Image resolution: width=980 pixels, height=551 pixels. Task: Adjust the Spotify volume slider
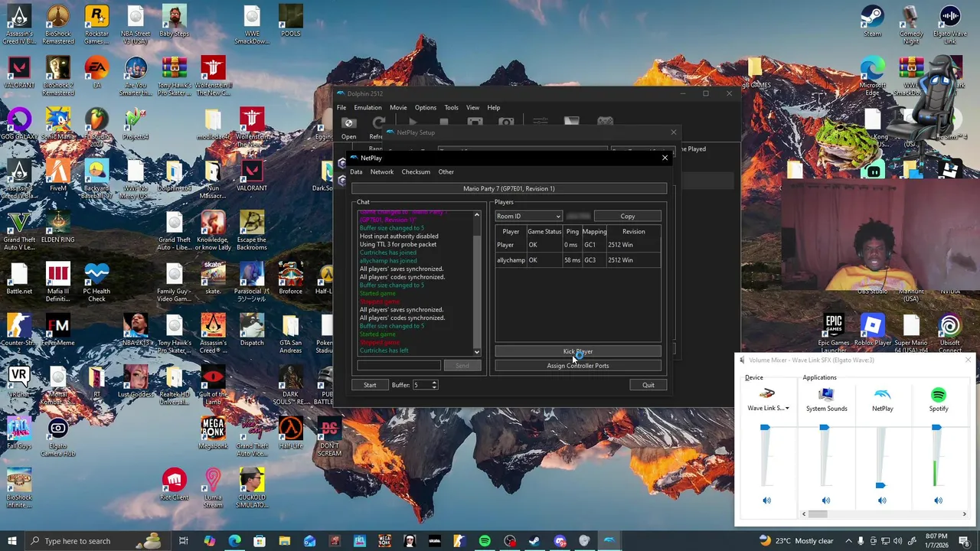[936, 429]
